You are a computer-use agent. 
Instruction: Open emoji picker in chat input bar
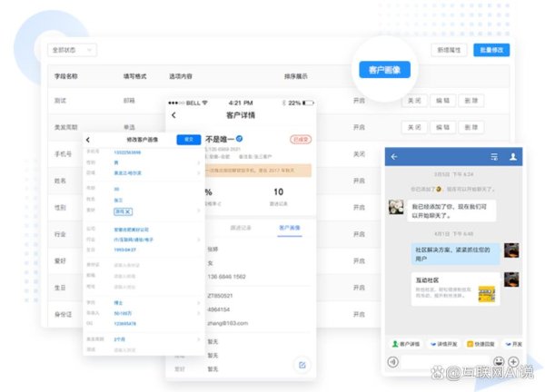coord(499,361)
